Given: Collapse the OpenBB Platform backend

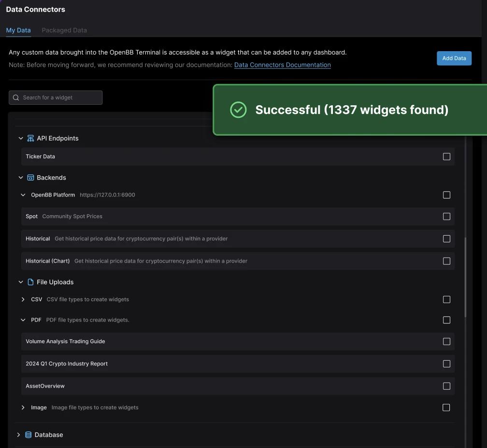Looking at the screenshot, I should 23,195.
